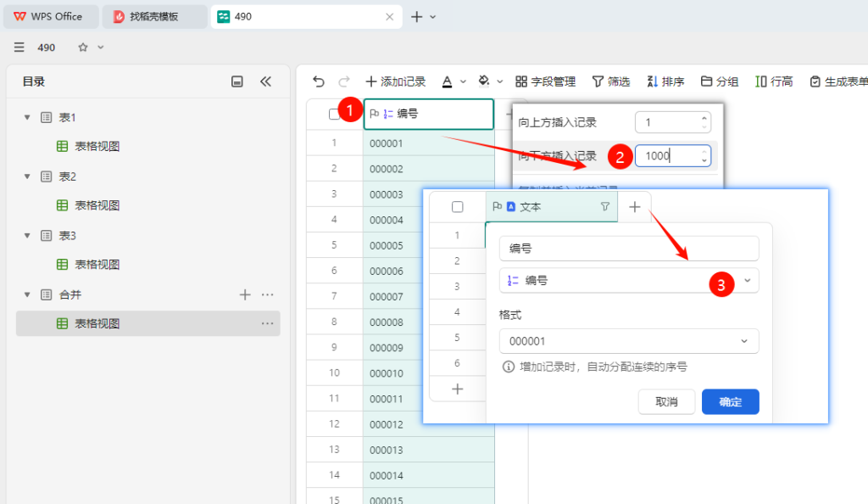Screen dimensions: 868x504
Task: Redo the last action
Action: click(x=344, y=81)
